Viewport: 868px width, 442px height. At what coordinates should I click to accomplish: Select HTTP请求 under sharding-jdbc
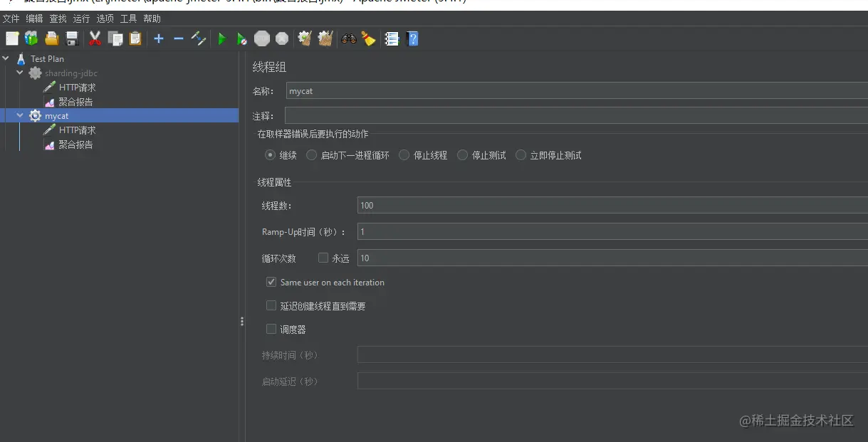click(x=77, y=87)
